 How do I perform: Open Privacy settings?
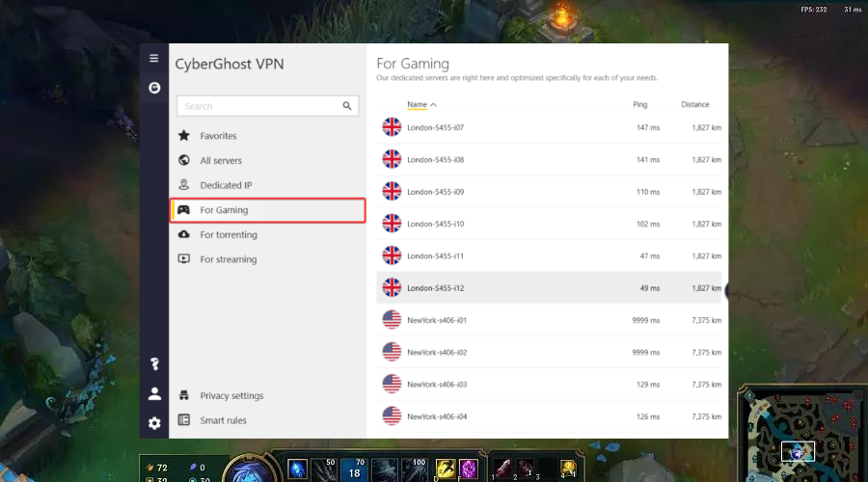click(x=231, y=396)
